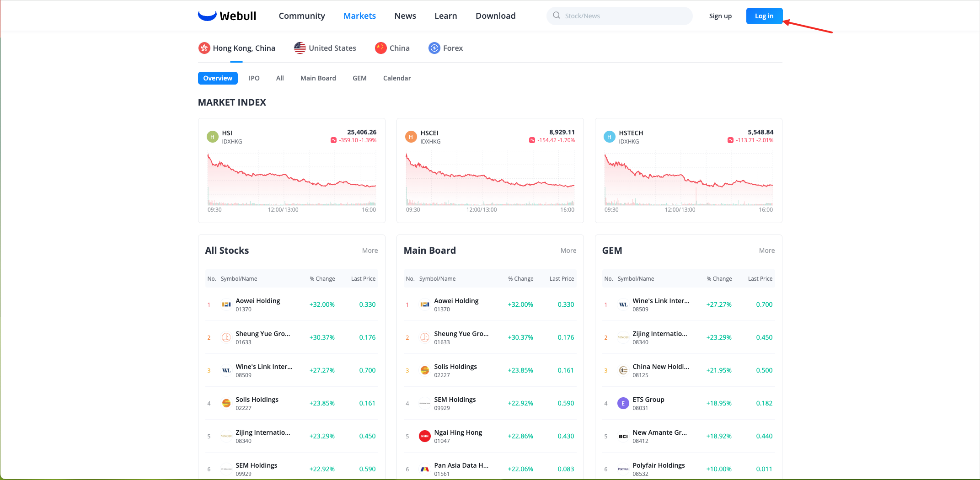Image resolution: width=980 pixels, height=480 pixels.
Task: Click the HSTECH index blue icon
Action: (x=609, y=137)
